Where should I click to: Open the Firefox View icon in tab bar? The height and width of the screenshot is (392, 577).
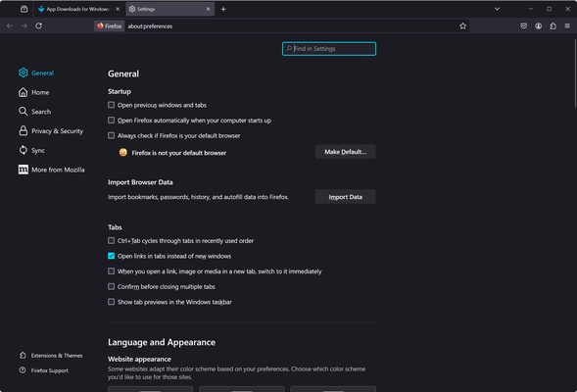click(x=24, y=9)
